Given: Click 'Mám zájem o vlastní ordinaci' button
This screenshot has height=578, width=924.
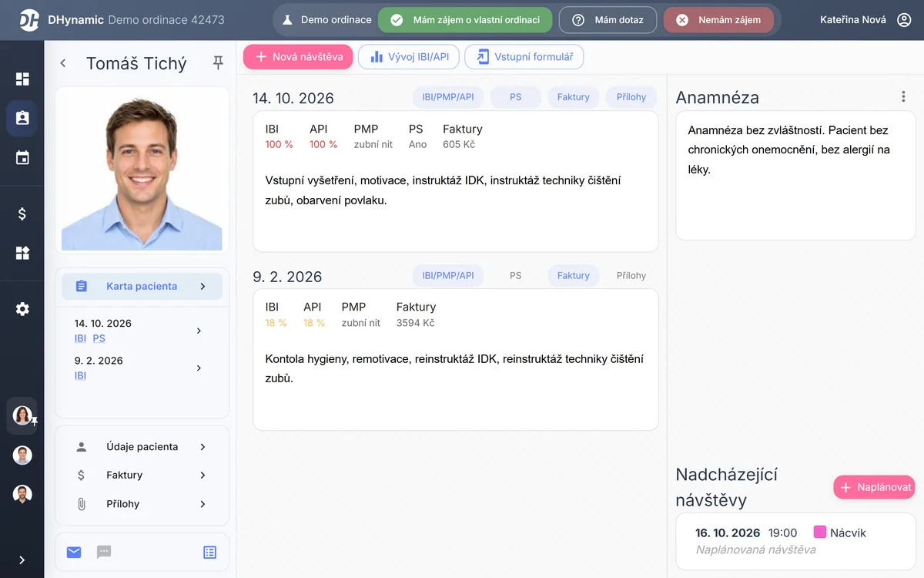Looking at the screenshot, I should (x=465, y=20).
